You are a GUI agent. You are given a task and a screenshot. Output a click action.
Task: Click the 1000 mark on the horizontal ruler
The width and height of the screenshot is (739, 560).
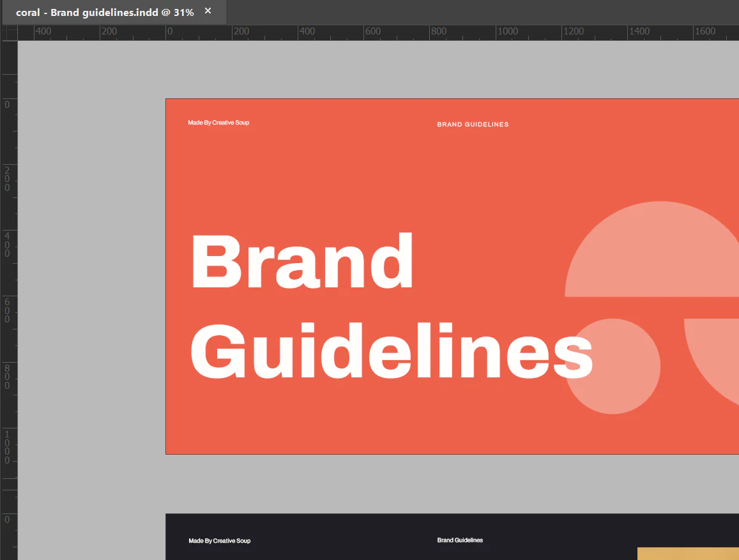click(507, 32)
